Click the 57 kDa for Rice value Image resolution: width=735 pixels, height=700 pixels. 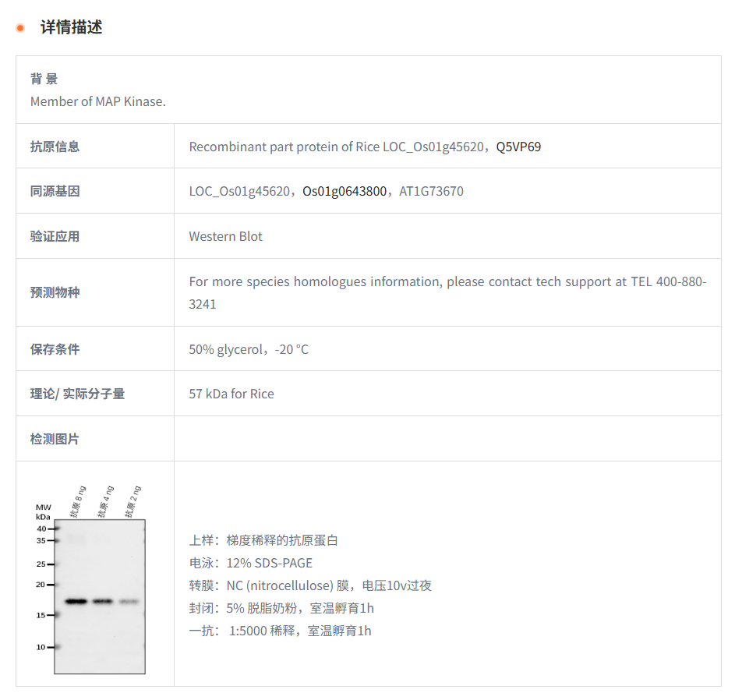(x=231, y=394)
